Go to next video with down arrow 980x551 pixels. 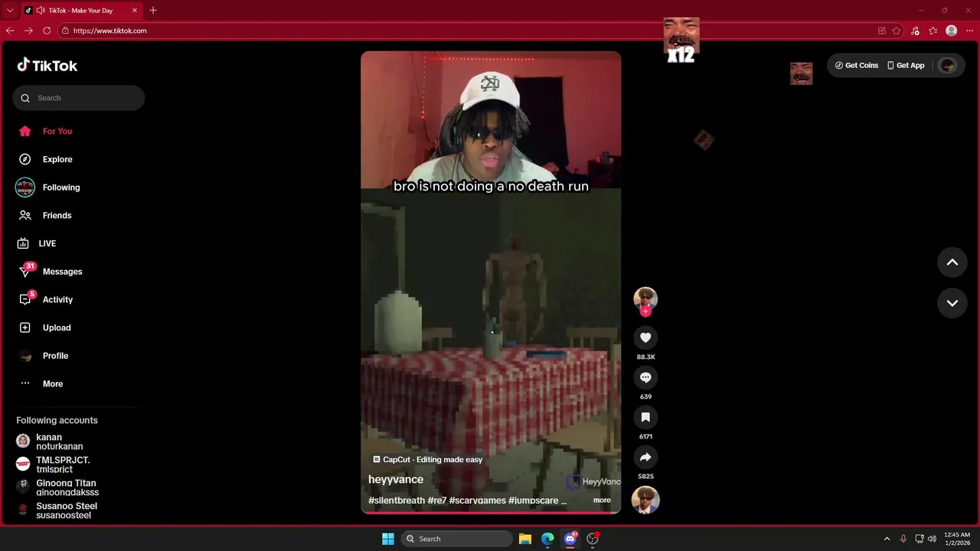coord(952,303)
